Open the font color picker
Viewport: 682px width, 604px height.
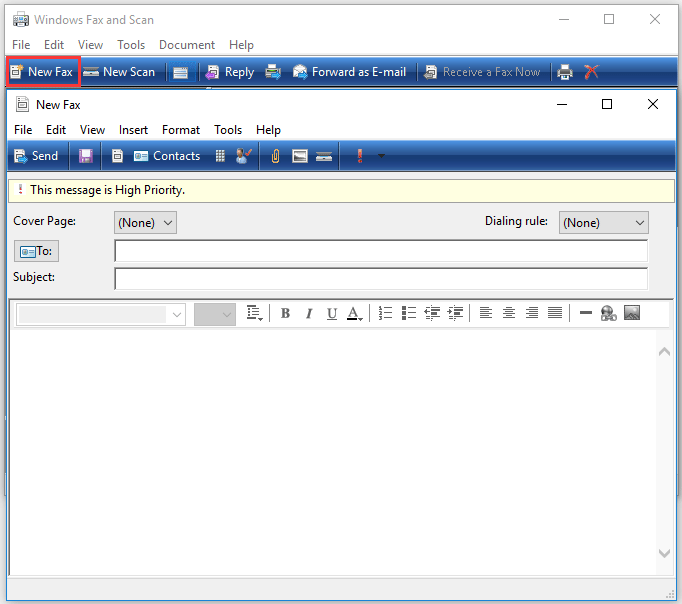355,313
